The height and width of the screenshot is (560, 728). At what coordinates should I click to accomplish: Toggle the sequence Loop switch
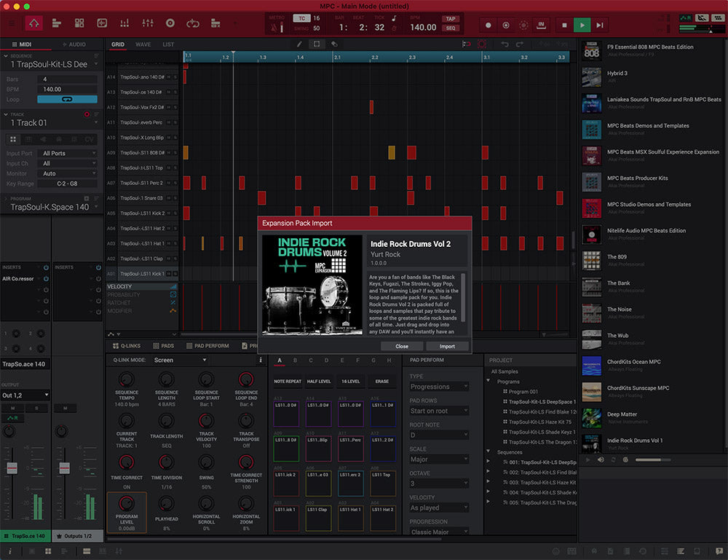pyautogui.click(x=67, y=99)
